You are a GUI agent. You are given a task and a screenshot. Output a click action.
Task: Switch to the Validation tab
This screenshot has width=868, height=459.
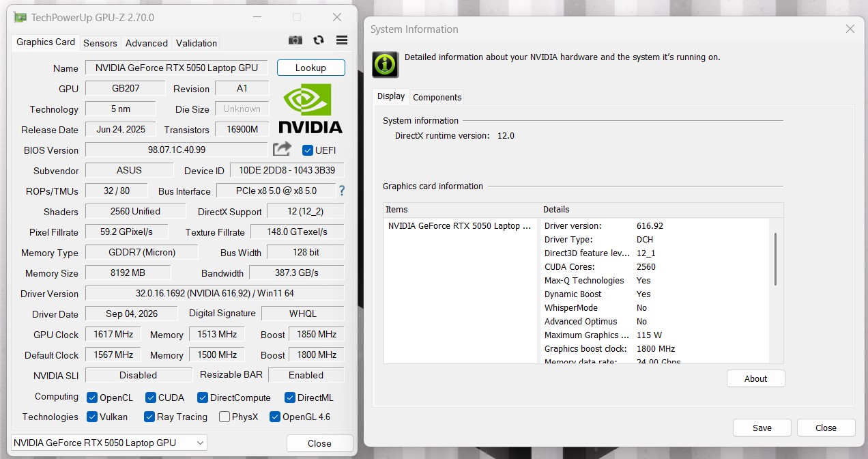pos(197,43)
